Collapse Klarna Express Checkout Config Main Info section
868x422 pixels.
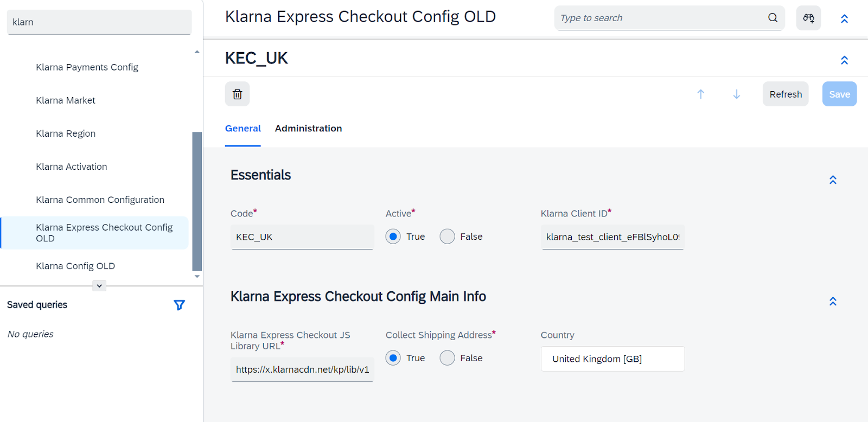[833, 301]
